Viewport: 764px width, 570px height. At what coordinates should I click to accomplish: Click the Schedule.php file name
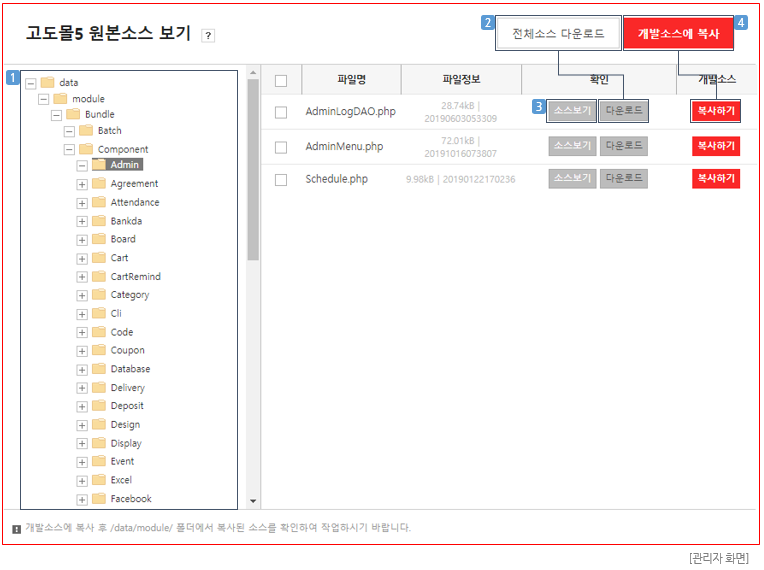pyautogui.click(x=336, y=179)
